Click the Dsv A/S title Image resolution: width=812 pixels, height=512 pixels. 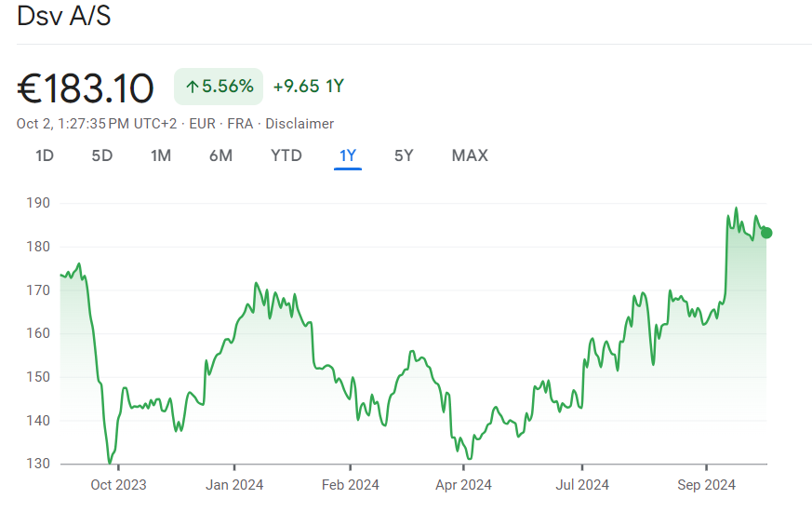63,16
